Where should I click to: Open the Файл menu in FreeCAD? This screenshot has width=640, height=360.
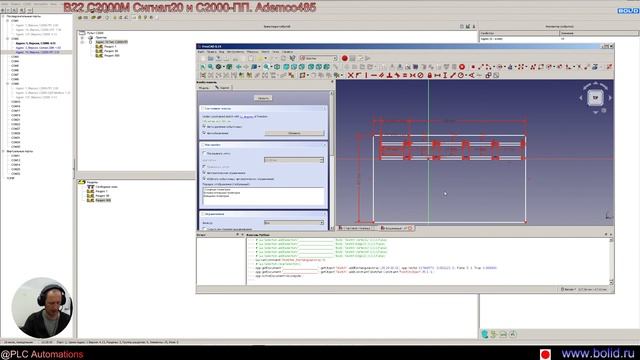(x=200, y=52)
